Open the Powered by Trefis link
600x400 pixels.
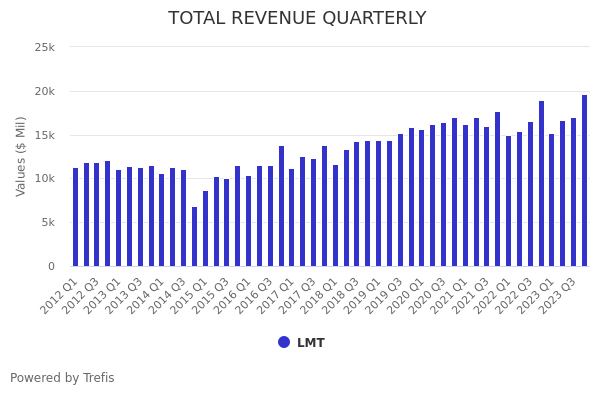[62, 378]
